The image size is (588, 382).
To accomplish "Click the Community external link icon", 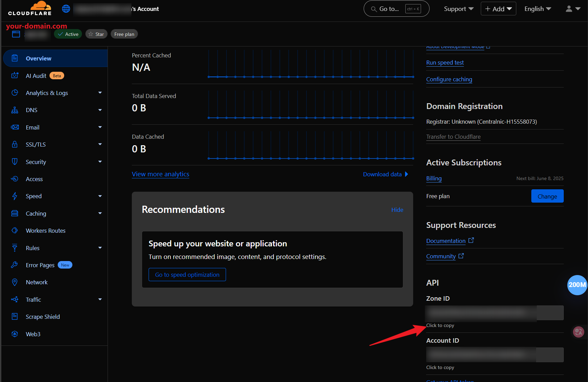I will pos(461,256).
